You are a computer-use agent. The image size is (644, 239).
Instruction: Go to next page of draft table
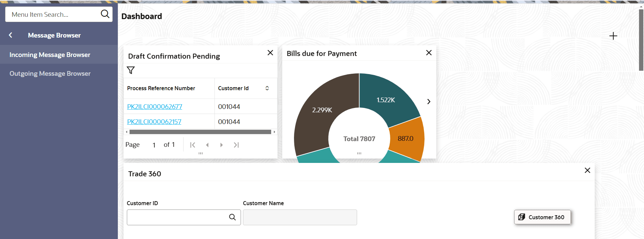pos(221,145)
